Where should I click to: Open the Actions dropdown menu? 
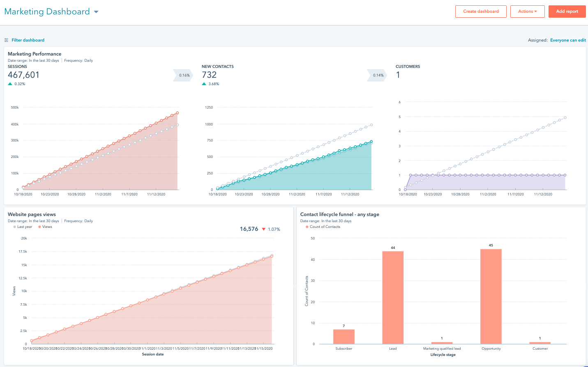(x=527, y=12)
